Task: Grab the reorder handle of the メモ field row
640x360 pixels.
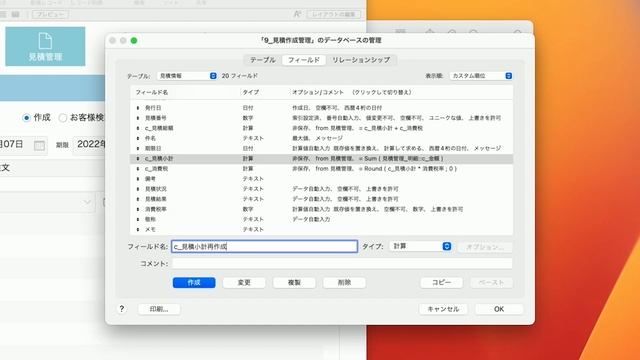Action: click(138, 229)
